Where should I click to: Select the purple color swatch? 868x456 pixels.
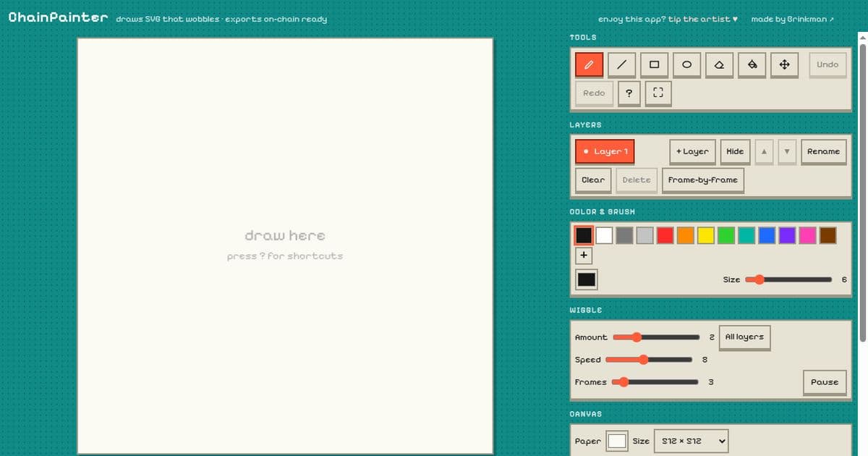(x=787, y=235)
